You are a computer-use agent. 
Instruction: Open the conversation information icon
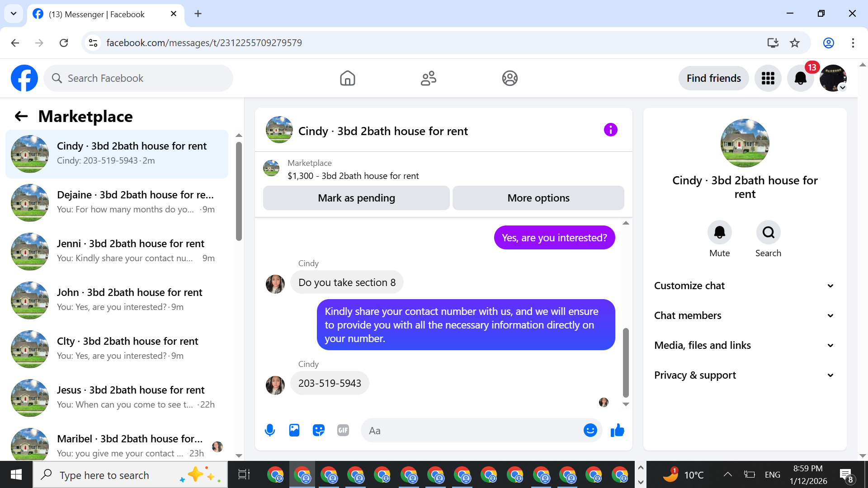[x=610, y=130]
